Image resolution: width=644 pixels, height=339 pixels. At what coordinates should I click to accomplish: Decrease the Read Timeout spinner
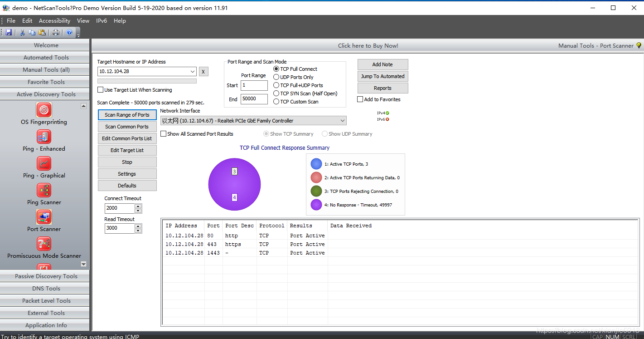pos(138,231)
